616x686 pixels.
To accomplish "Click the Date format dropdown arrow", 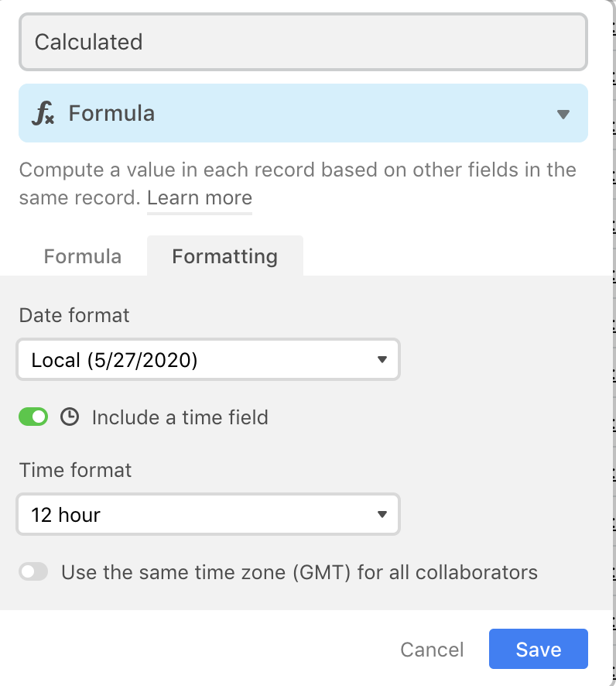I will [x=382, y=359].
